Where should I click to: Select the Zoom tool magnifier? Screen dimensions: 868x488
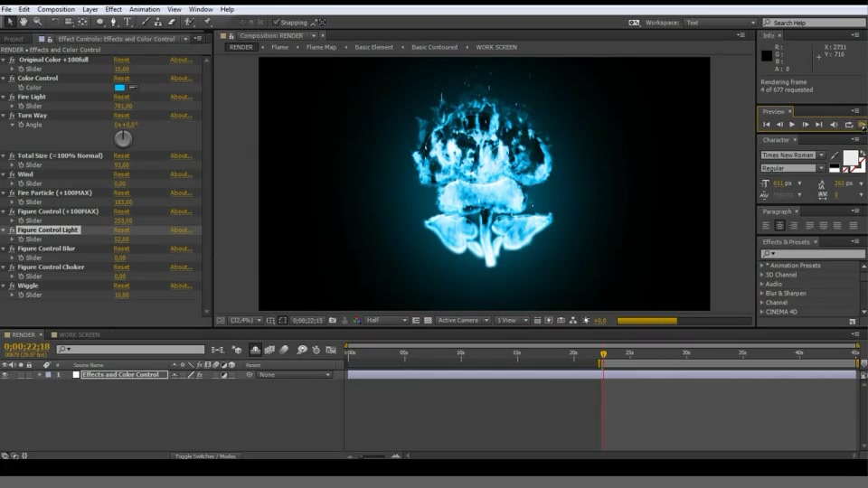coord(38,22)
